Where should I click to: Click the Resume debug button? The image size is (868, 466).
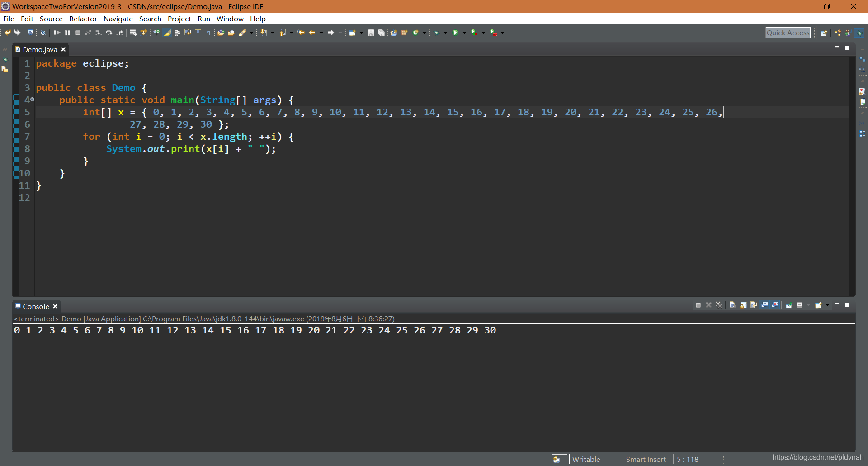click(x=57, y=33)
